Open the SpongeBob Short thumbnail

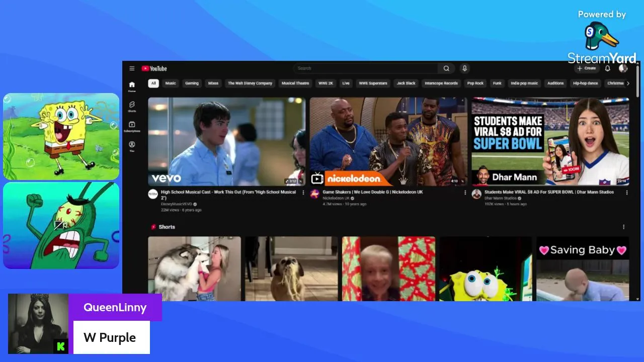(x=486, y=268)
